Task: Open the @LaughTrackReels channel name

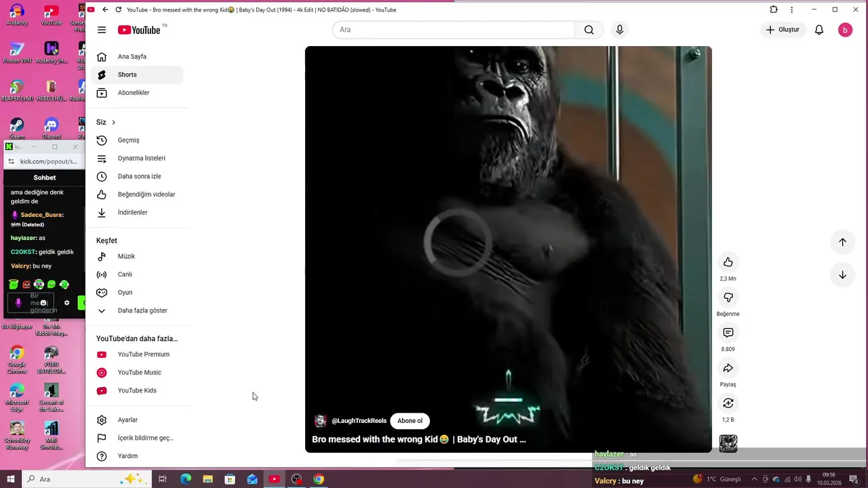Action: 359,421
